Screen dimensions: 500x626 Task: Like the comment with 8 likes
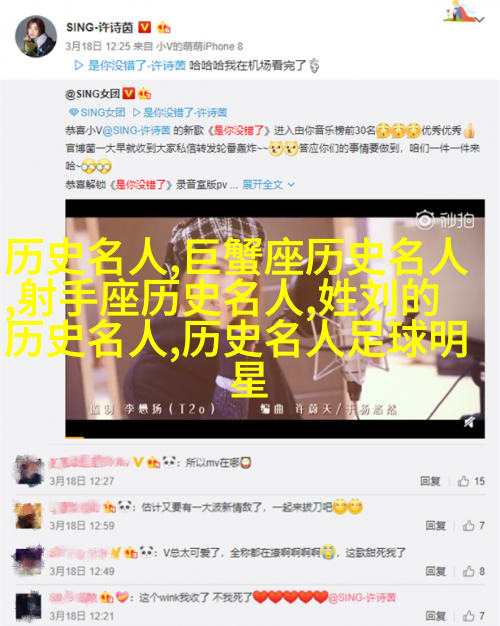tap(474, 571)
